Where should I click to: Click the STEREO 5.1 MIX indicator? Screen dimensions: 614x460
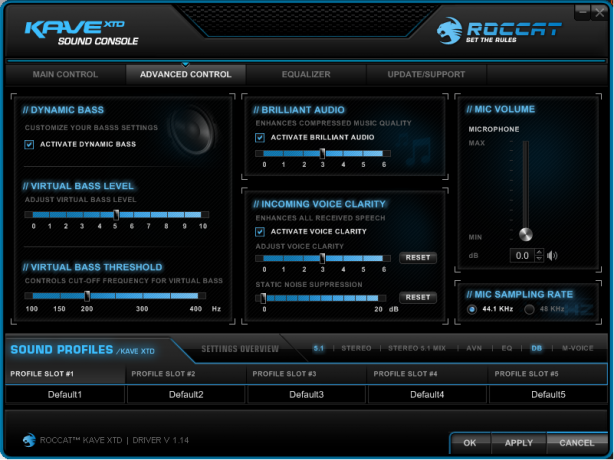417,348
